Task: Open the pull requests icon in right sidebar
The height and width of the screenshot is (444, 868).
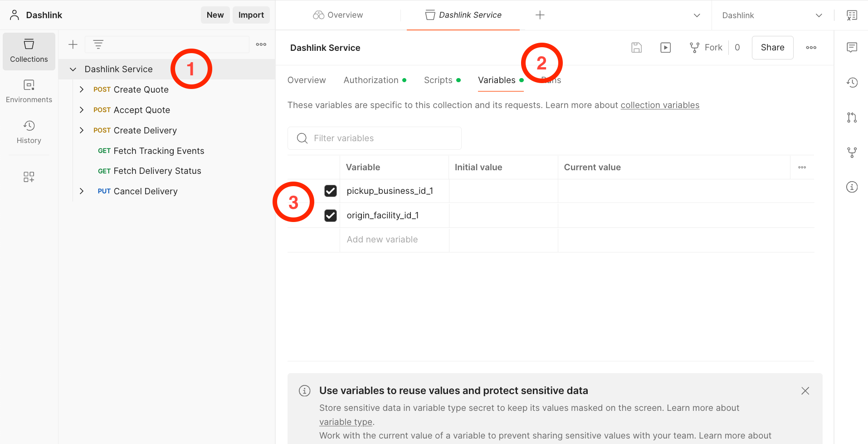Action: [x=852, y=118]
